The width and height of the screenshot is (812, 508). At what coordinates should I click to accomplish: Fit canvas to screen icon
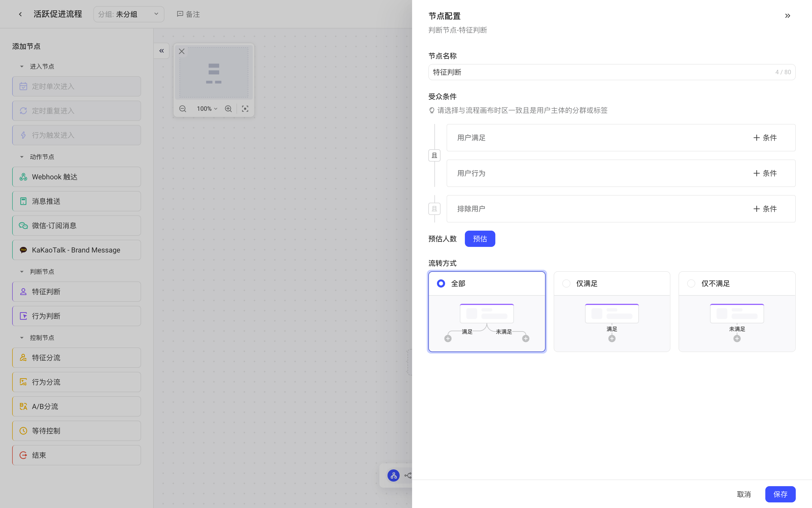(x=245, y=109)
